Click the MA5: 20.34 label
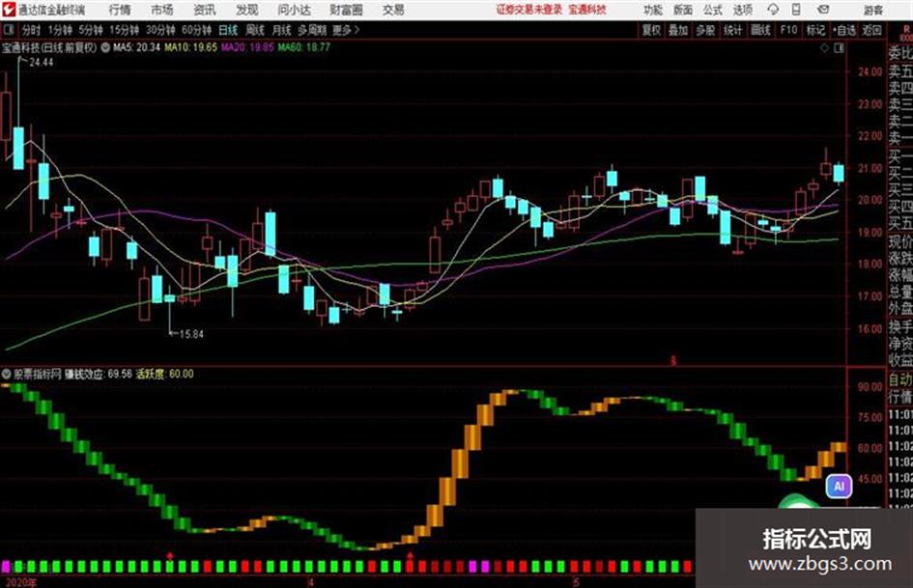The width and height of the screenshot is (913, 588). coord(136,47)
